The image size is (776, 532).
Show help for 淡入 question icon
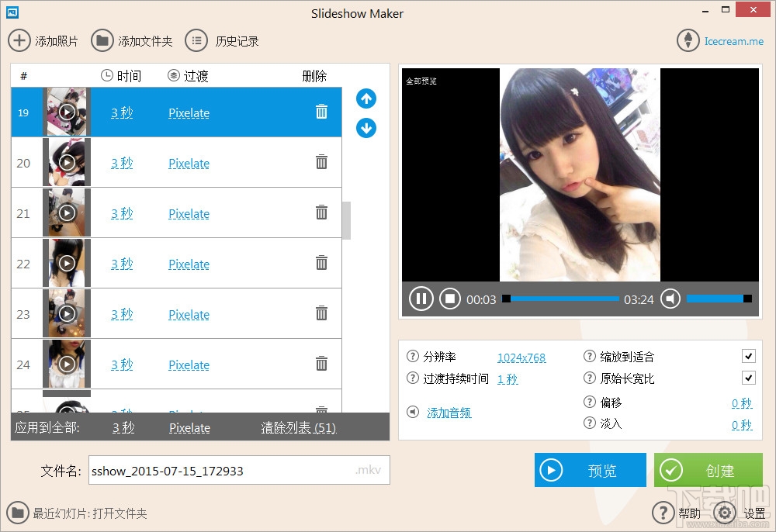590,423
